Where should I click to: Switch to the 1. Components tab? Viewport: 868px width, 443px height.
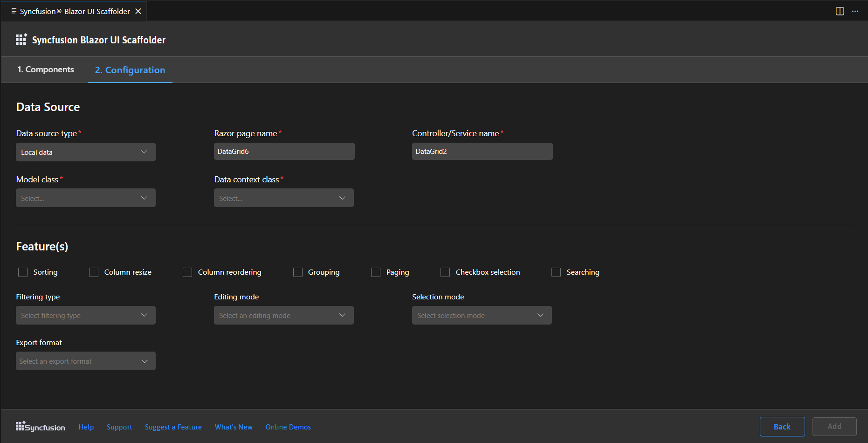[46, 69]
